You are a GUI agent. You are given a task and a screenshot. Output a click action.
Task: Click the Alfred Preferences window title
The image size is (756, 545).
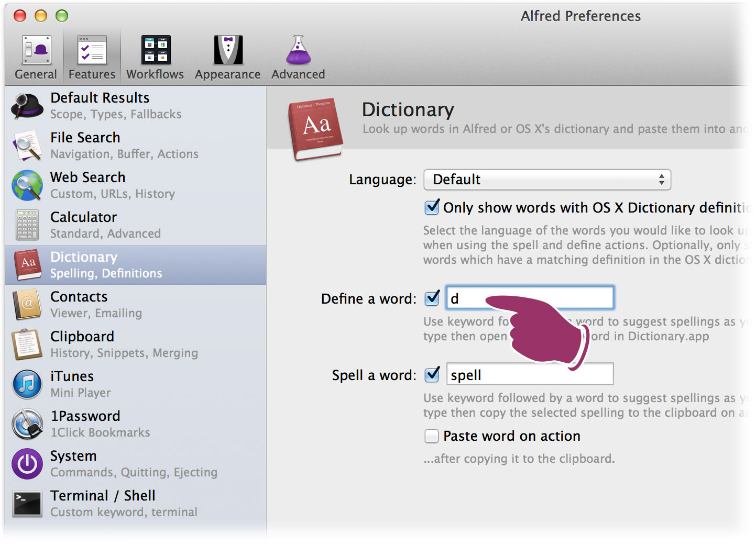[580, 16]
